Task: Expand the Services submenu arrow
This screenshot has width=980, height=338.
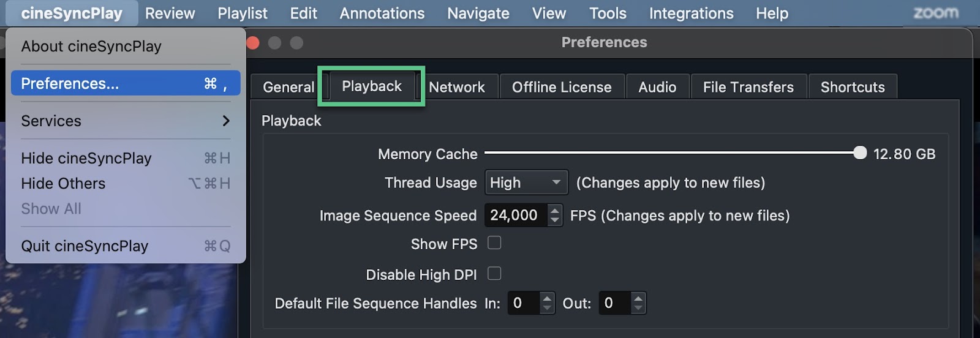Action: coord(226,121)
